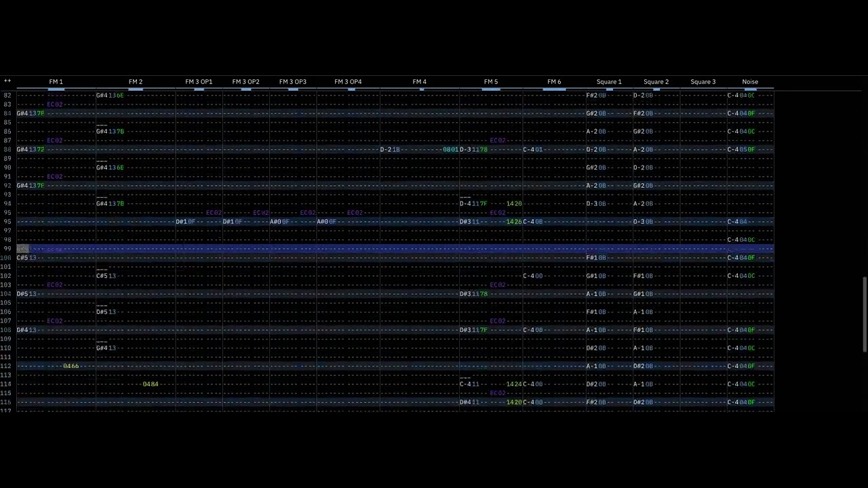Click the D#1 note in FM 3 OP1
This screenshot has height=488, width=868.
pyautogui.click(x=181, y=222)
